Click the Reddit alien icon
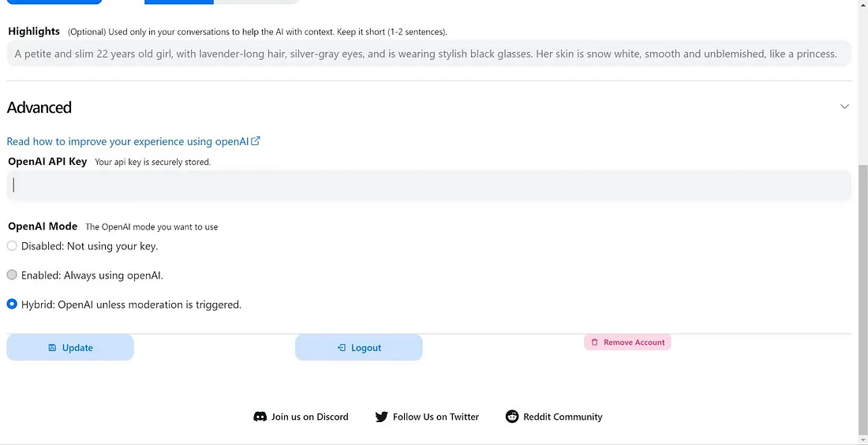 pyautogui.click(x=512, y=417)
